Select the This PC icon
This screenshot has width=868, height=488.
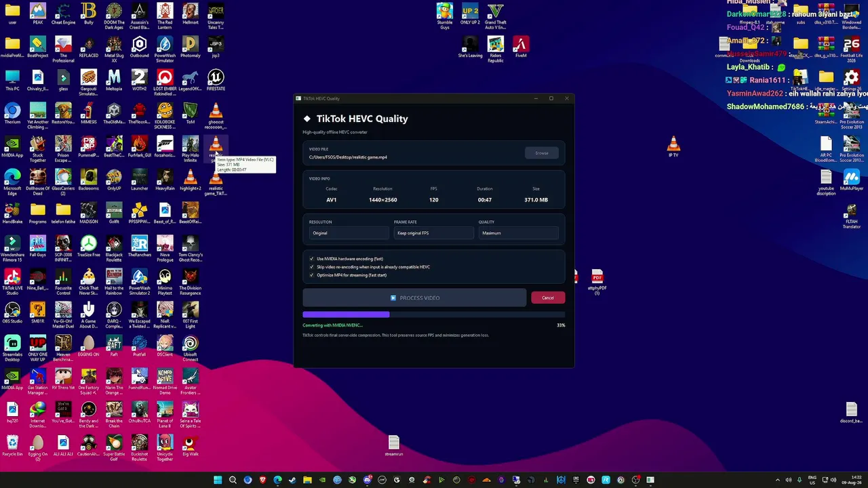coord(12,81)
